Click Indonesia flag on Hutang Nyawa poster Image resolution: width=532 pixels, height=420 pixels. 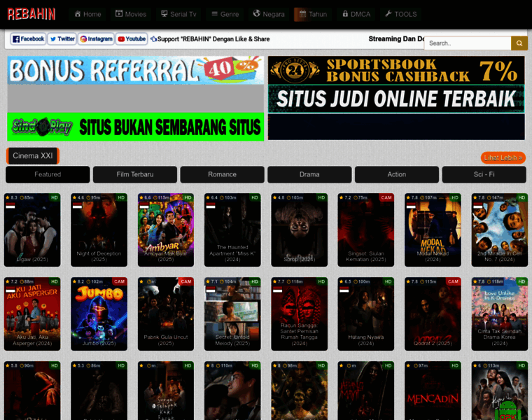click(344, 290)
